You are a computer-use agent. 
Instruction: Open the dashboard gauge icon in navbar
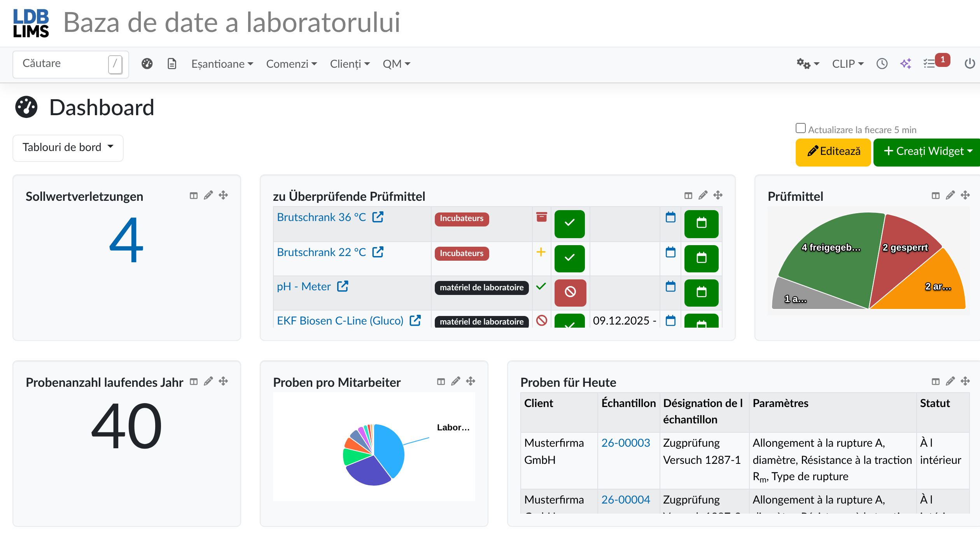click(x=147, y=63)
